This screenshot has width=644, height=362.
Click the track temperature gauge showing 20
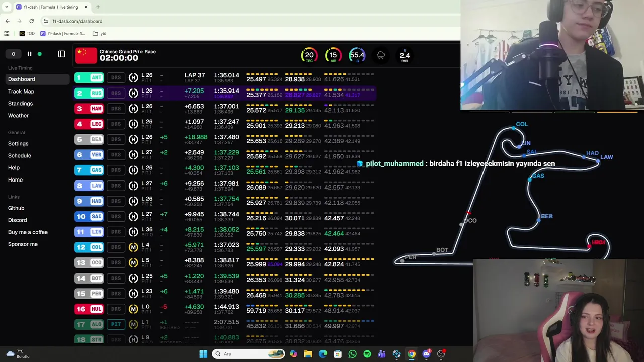click(309, 55)
